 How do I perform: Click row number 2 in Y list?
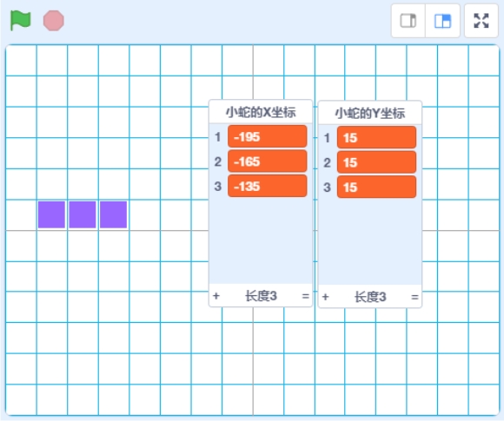[x=328, y=163]
